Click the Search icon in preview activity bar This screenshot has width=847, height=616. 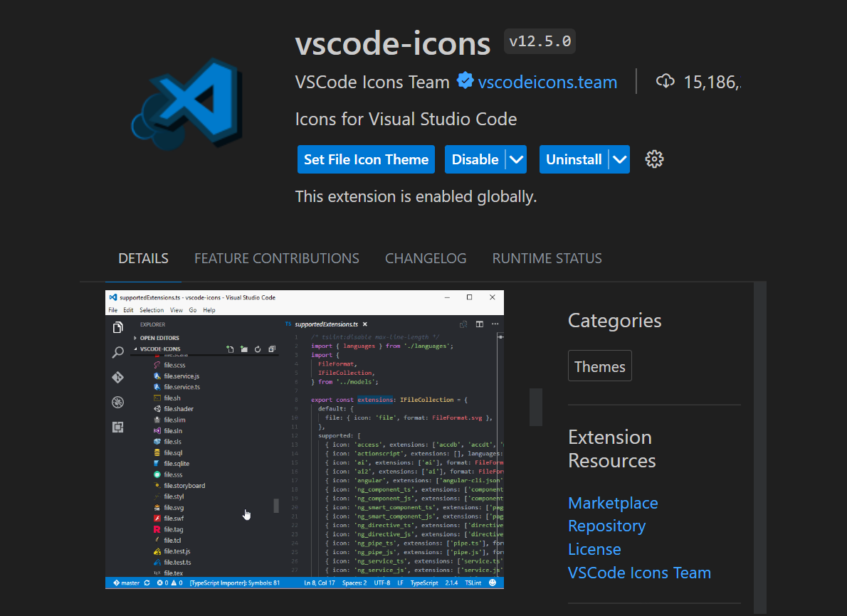(117, 353)
